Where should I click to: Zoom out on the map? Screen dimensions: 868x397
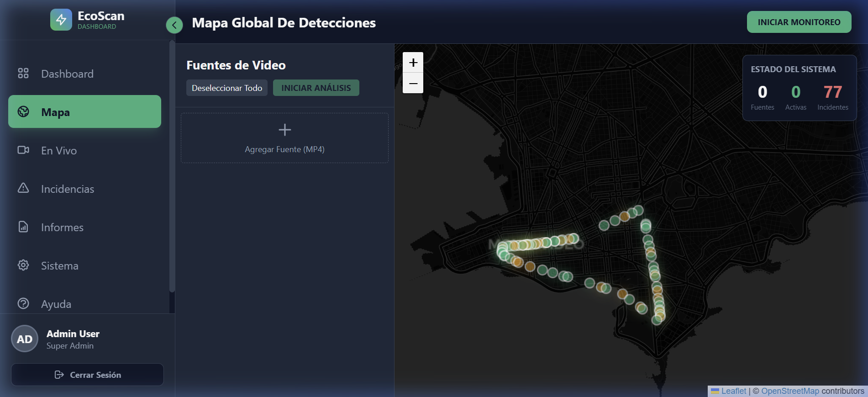[x=413, y=83]
